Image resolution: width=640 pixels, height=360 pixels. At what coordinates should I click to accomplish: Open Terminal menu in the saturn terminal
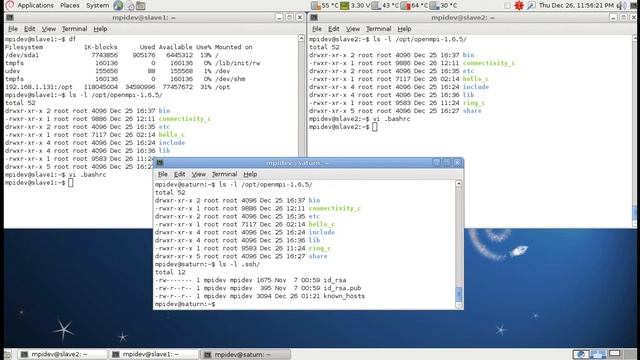point(224,174)
